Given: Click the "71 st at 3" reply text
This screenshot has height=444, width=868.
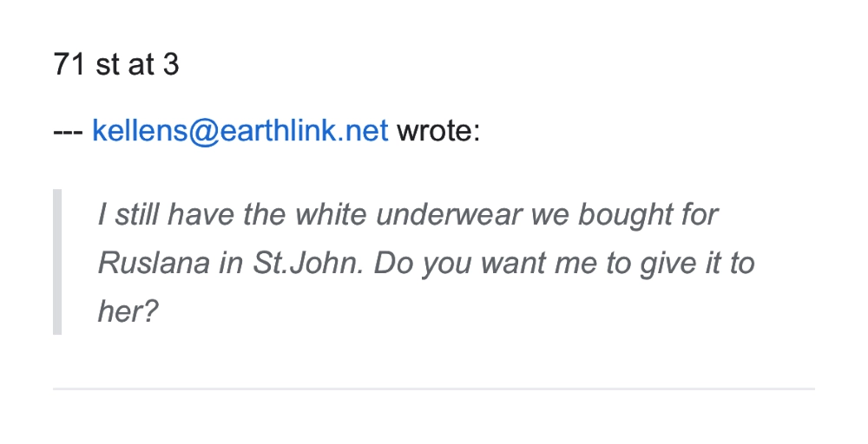Looking at the screenshot, I should pos(116,64).
